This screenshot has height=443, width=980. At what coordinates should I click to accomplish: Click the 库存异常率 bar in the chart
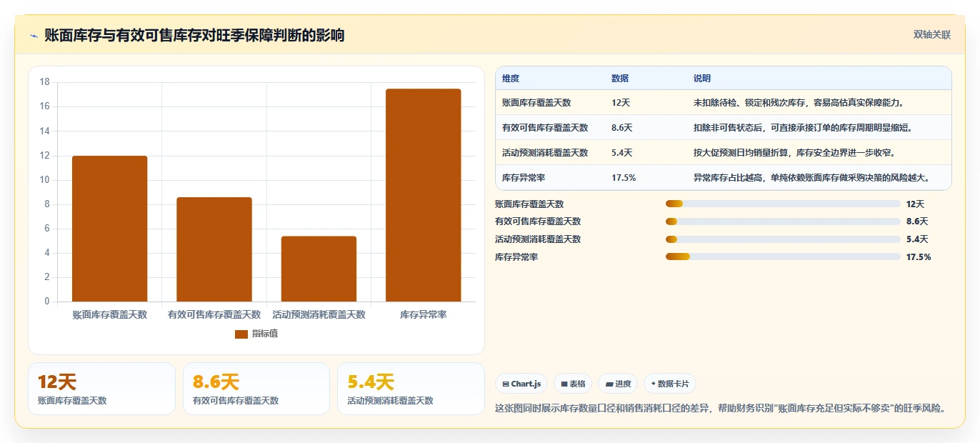[x=423, y=195]
